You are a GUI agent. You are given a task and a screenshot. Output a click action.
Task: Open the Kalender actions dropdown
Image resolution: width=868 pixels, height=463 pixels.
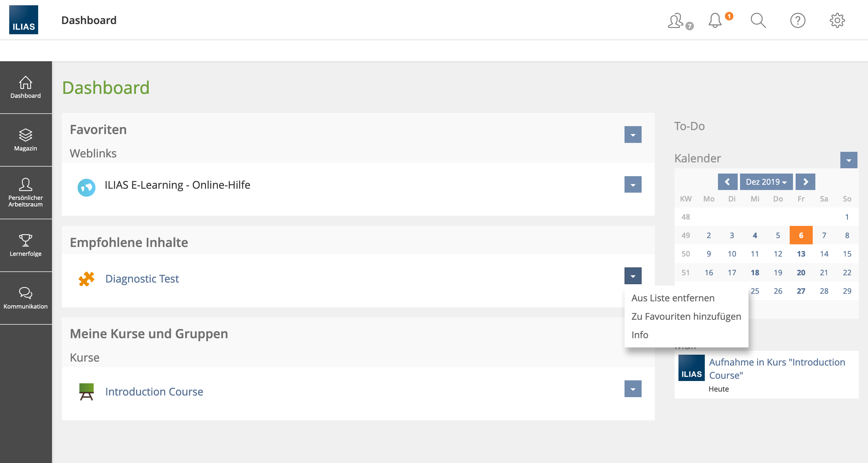(x=849, y=160)
